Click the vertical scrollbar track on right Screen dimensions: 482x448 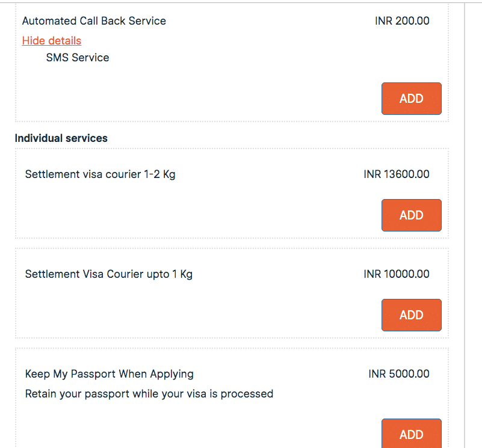pos(473,241)
